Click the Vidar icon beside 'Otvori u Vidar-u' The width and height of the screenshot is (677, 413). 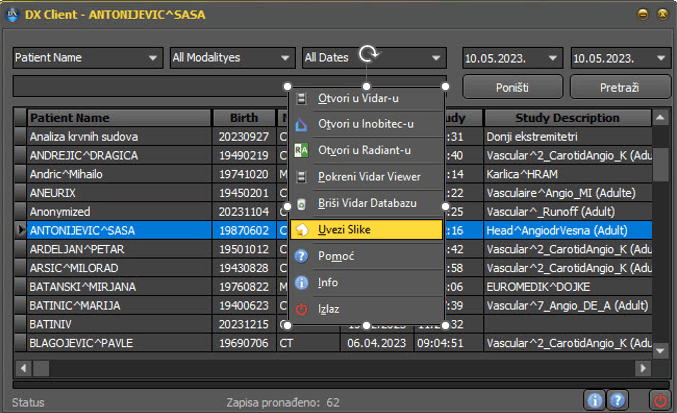302,98
